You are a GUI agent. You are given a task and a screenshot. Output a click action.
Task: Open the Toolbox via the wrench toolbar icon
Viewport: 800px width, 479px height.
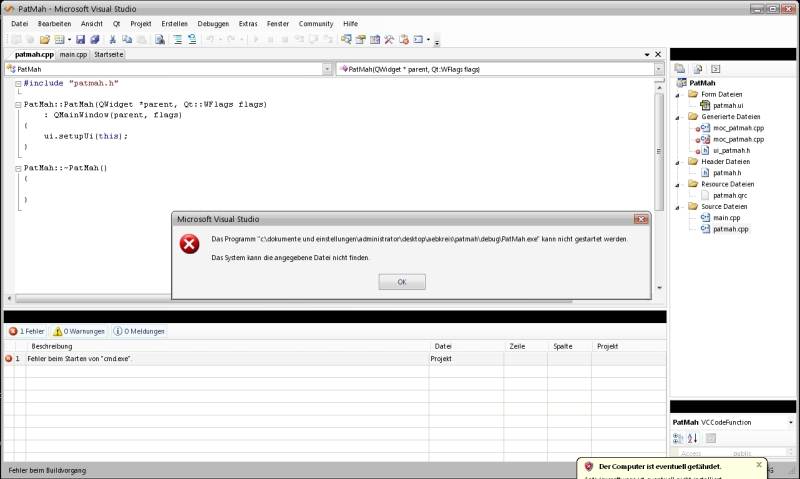[389, 40]
